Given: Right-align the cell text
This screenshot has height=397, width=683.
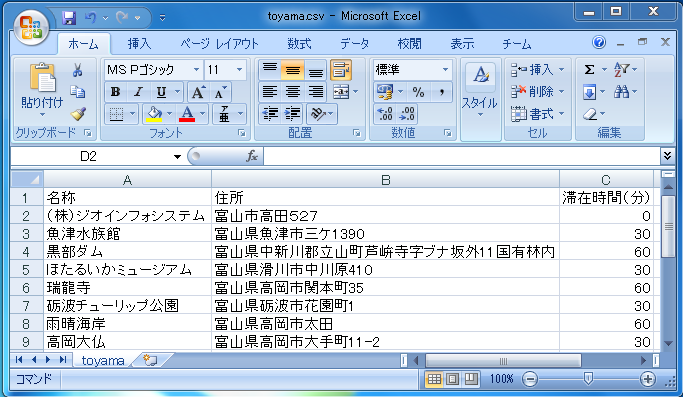Looking at the screenshot, I should coord(315,92).
